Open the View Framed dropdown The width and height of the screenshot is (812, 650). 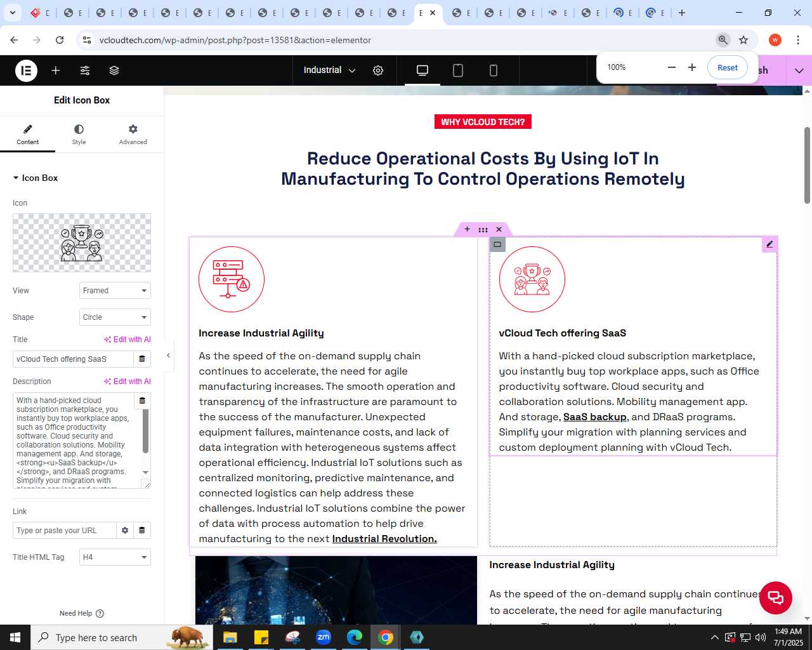[115, 291]
